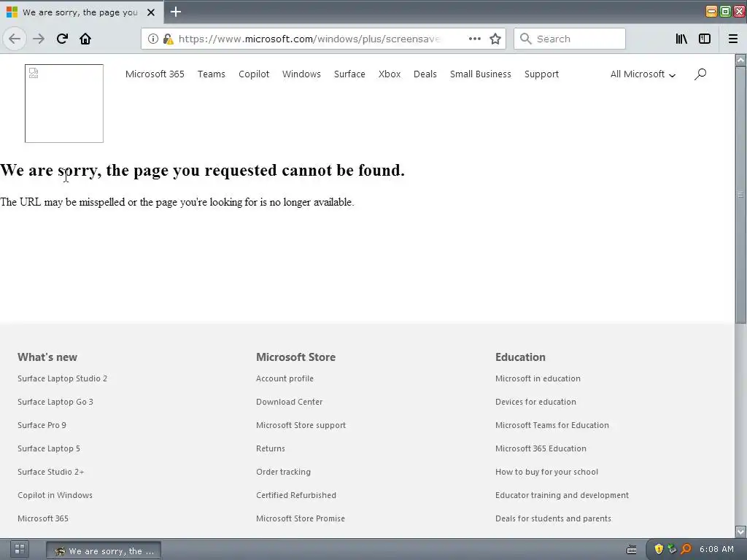
Task: Open Educator training and development link
Action: pos(562,495)
